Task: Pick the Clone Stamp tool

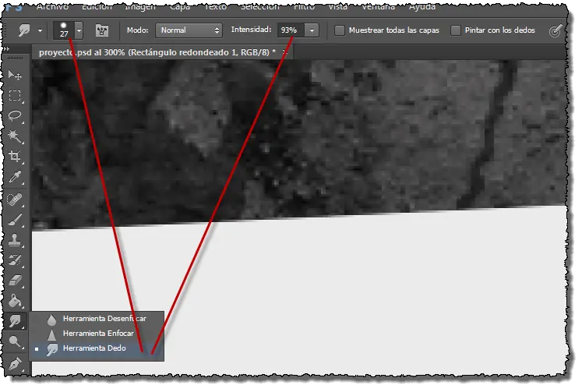Action: coord(15,240)
